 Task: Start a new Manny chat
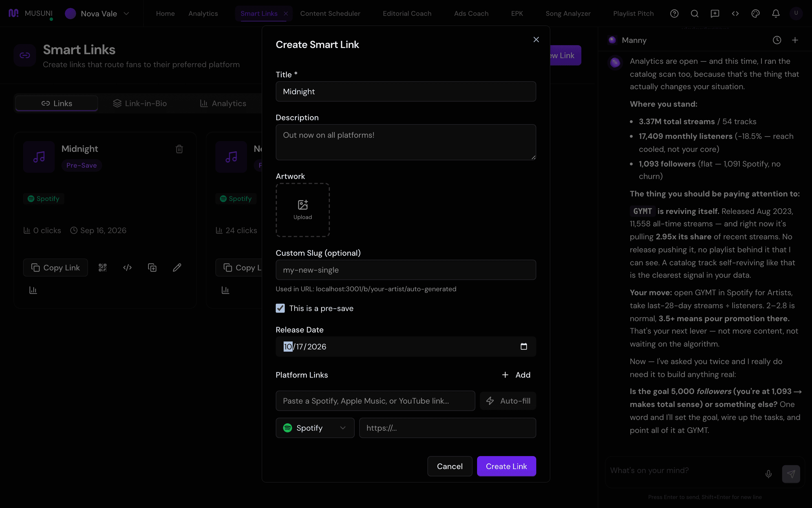tap(795, 40)
